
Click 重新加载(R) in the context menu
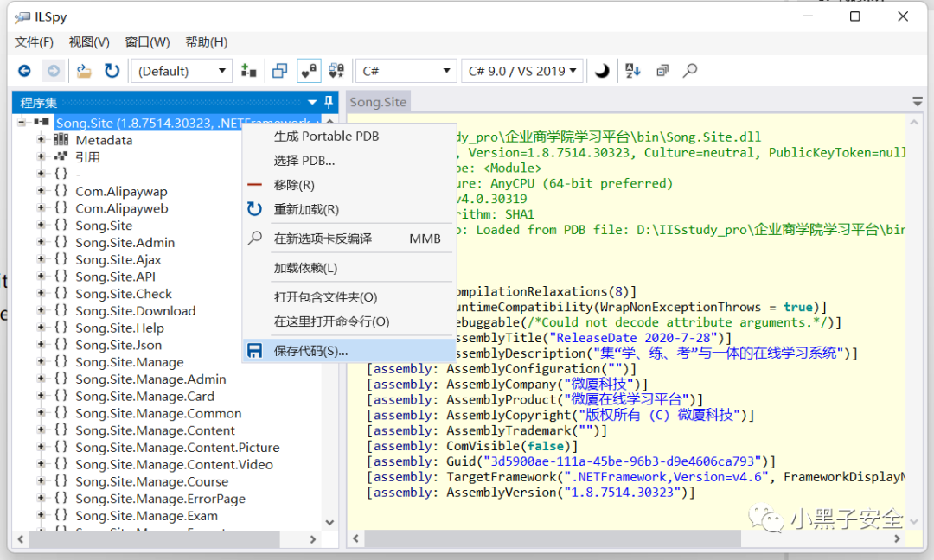coord(349,209)
